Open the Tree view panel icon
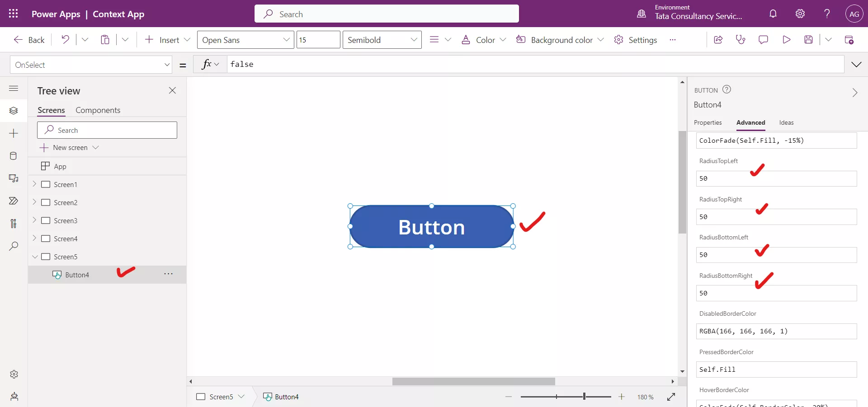Viewport: 868px width, 407px height. (14, 111)
